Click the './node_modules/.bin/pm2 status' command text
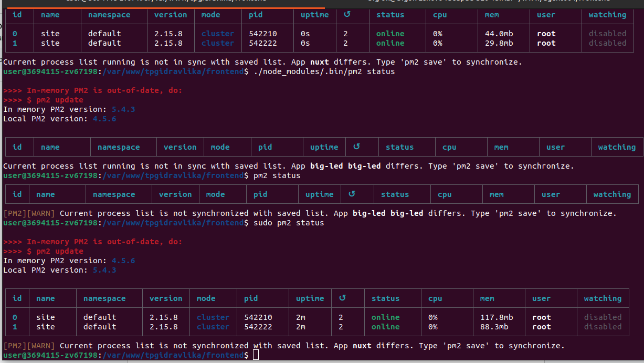644x363 pixels. tap(324, 71)
